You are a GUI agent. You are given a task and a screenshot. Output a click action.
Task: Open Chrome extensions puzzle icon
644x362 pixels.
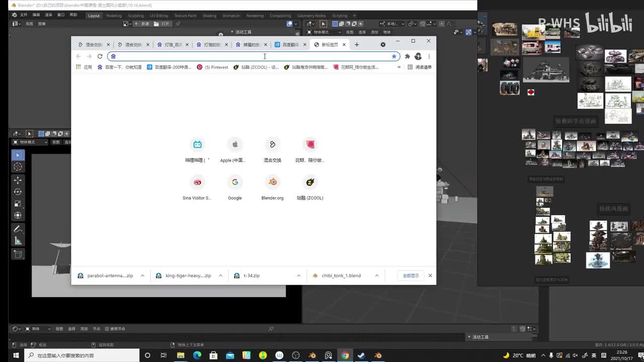tap(408, 56)
